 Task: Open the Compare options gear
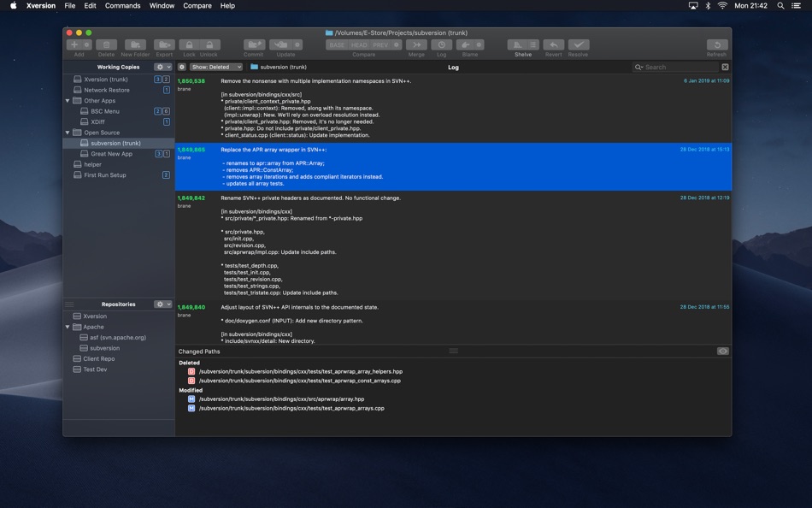click(x=397, y=45)
